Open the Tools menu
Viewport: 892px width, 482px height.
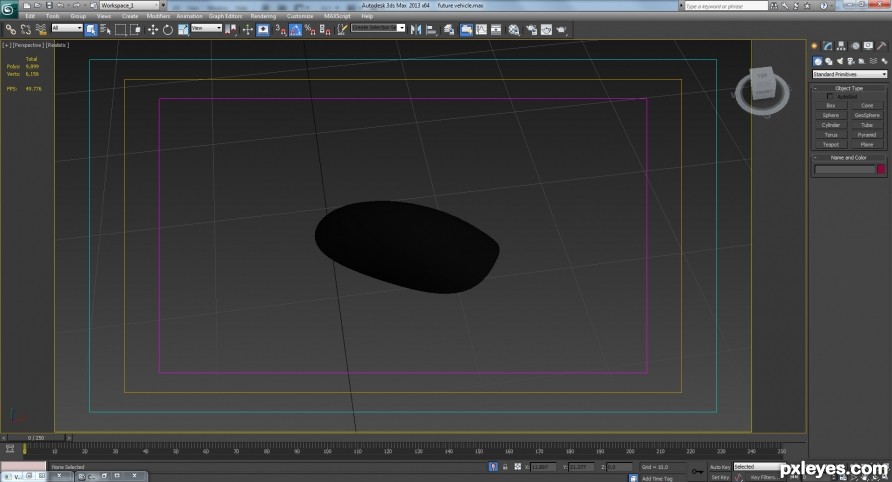(x=52, y=16)
